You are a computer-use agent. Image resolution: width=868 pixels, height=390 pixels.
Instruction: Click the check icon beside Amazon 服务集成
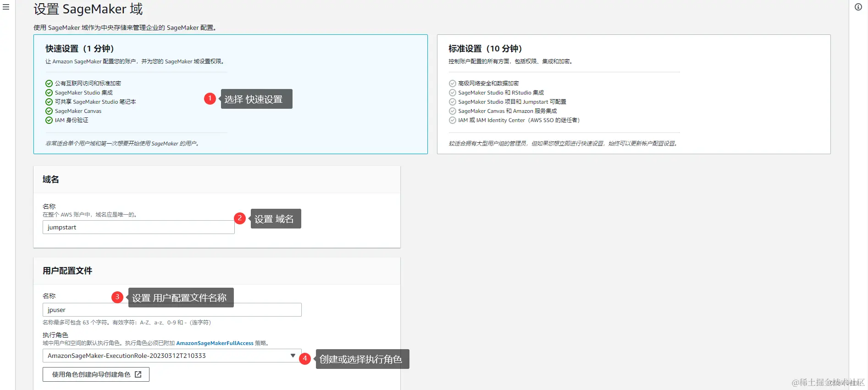click(453, 111)
